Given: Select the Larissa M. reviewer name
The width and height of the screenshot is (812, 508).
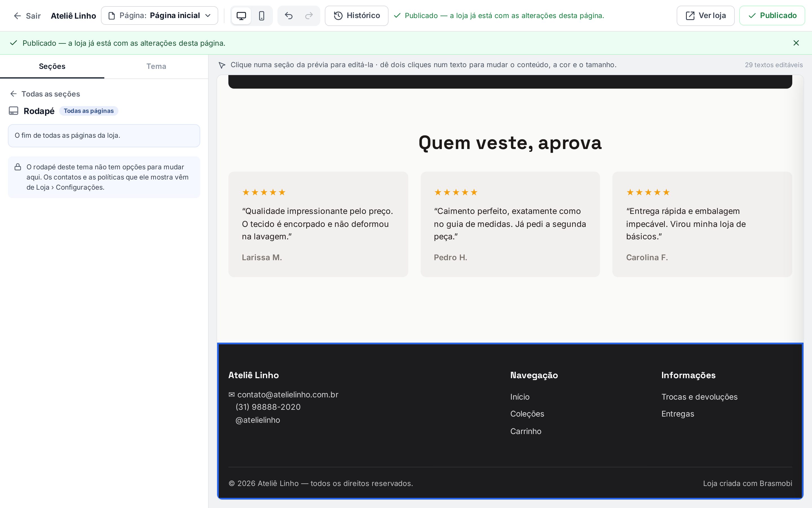Looking at the screenshot, I should point(262,257).
